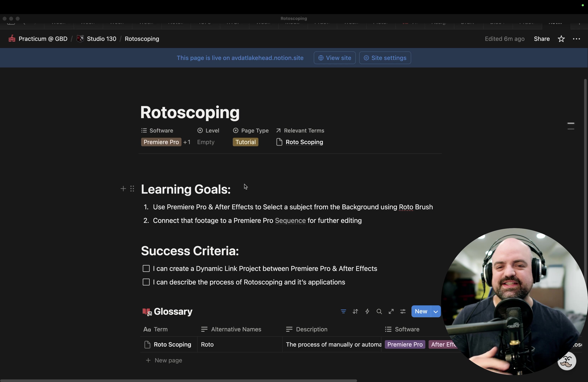Viewport: 588px width, 382px height.
Task: Open the three-dot page options menu
Action: pyautogui.click(x=576, y=39)
